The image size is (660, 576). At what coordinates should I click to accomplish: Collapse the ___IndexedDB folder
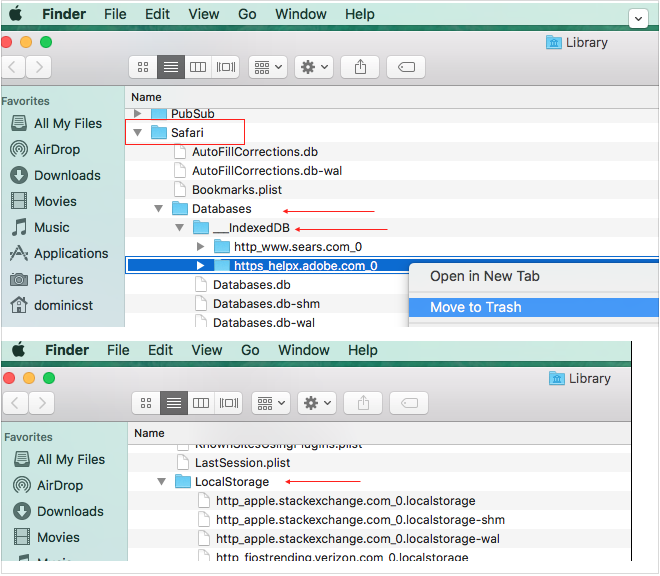tap(180, 228)
